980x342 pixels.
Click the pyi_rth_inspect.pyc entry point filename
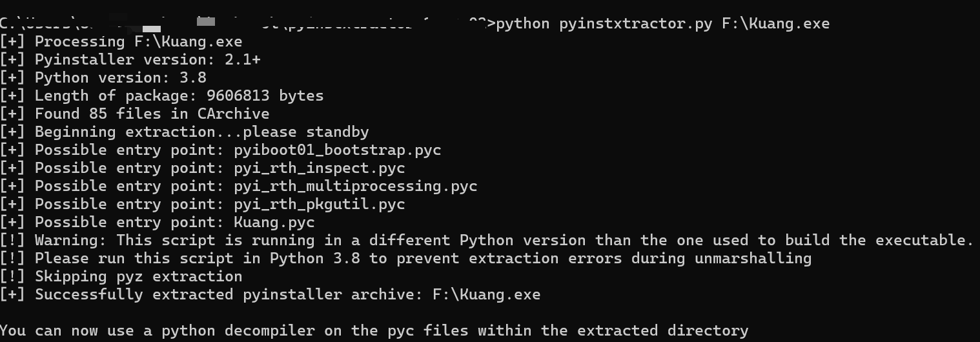coord(320,168)
